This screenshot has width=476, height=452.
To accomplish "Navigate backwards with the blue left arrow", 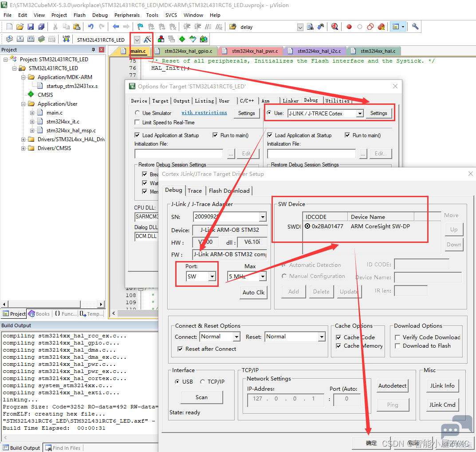I will coord(116,27).
